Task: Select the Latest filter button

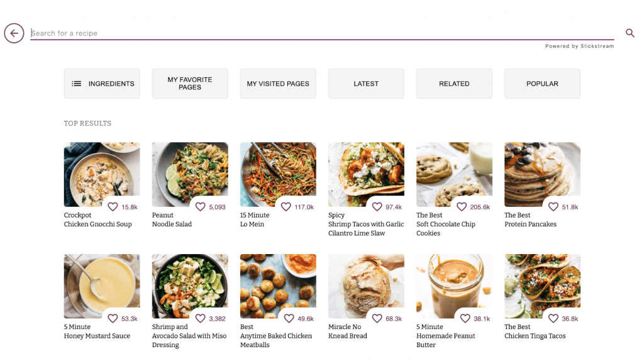Action: click(x=366, y=84)
